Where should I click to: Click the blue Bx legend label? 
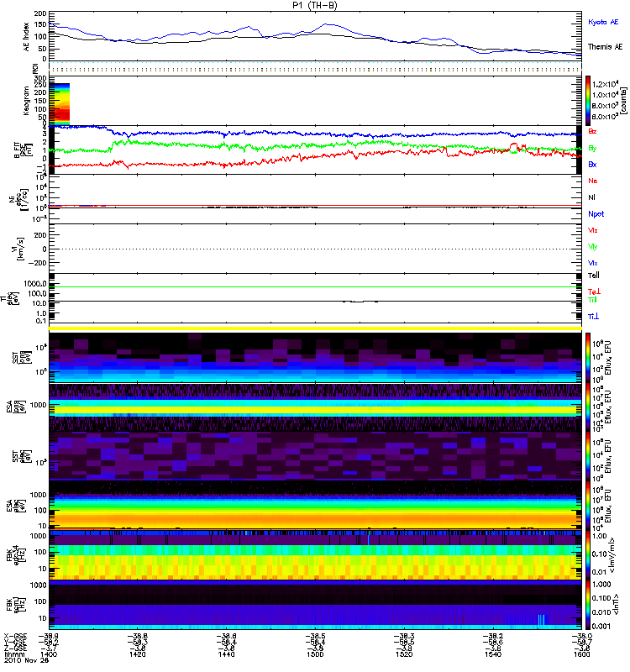tap(592, 164)
